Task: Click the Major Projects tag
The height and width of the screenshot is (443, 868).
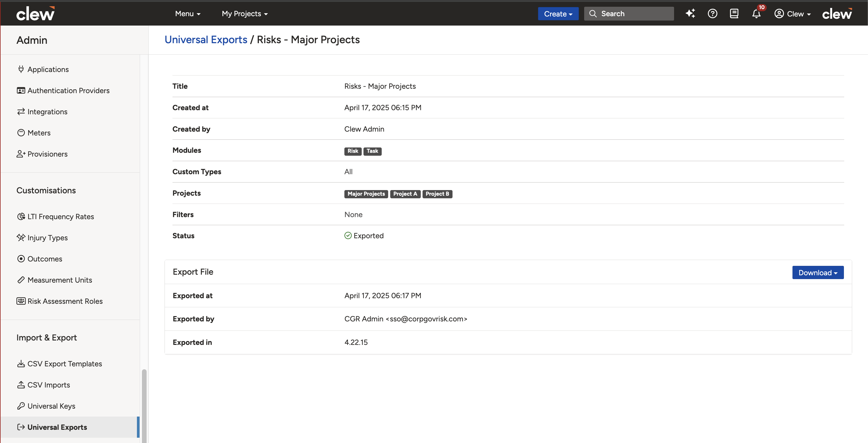Action: [x=366, y=194]
